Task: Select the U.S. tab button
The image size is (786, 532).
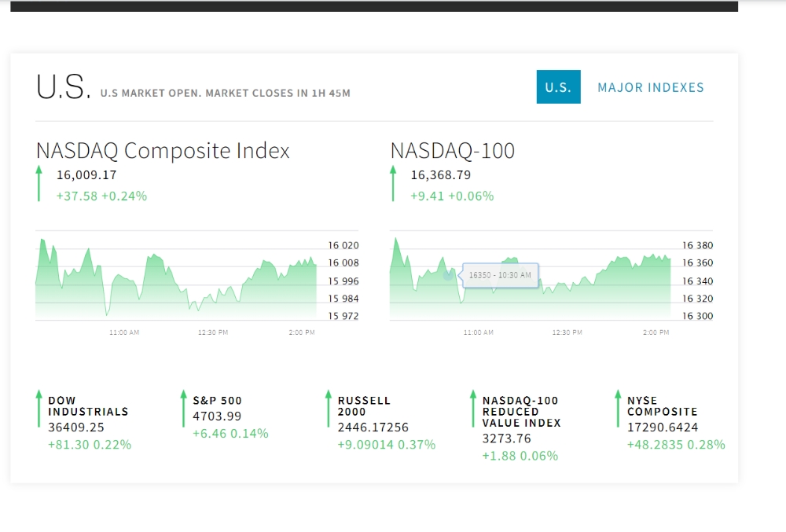Action: [558, 86]
